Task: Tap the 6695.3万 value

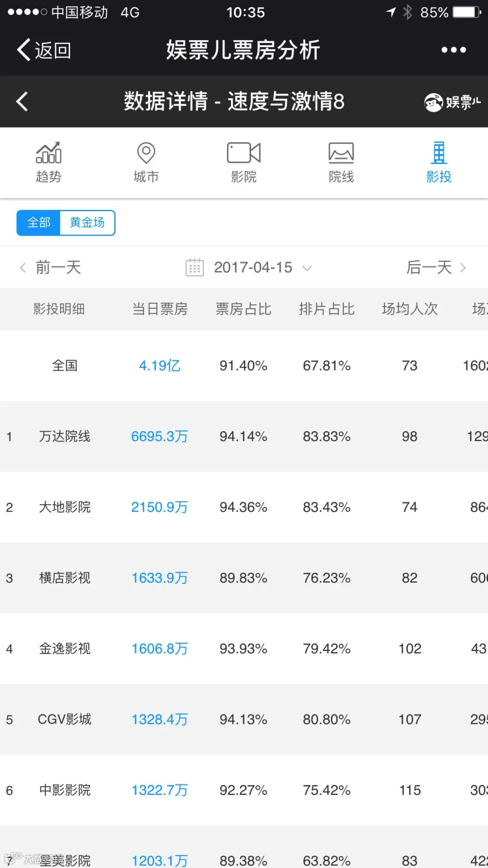Action: point(159,437)
